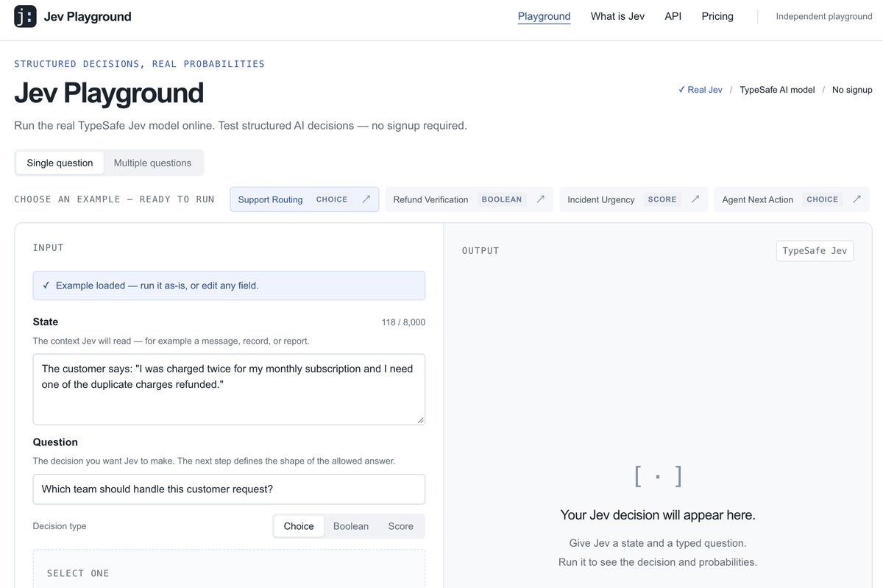Select Choice decision type
The image size is (883, 588).
click(299, 526)
